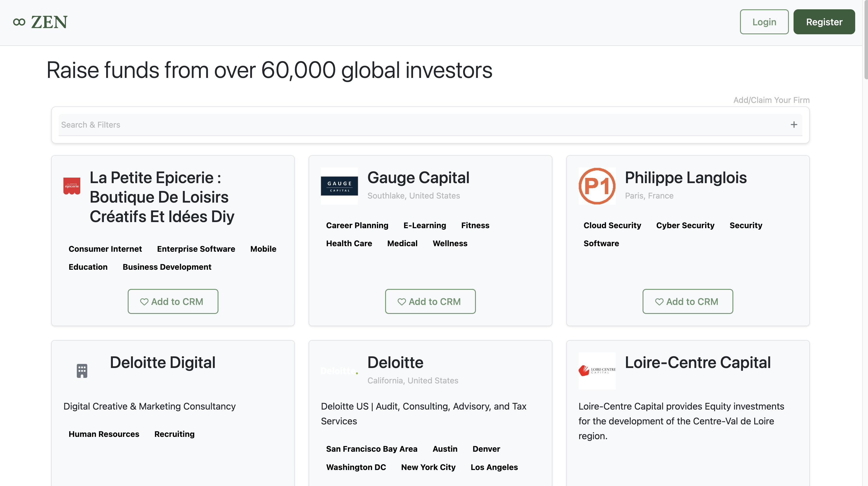This screenshot has height=486, width=868.
Task: Open the Philippe Langlois title
Action: point(686,178)
